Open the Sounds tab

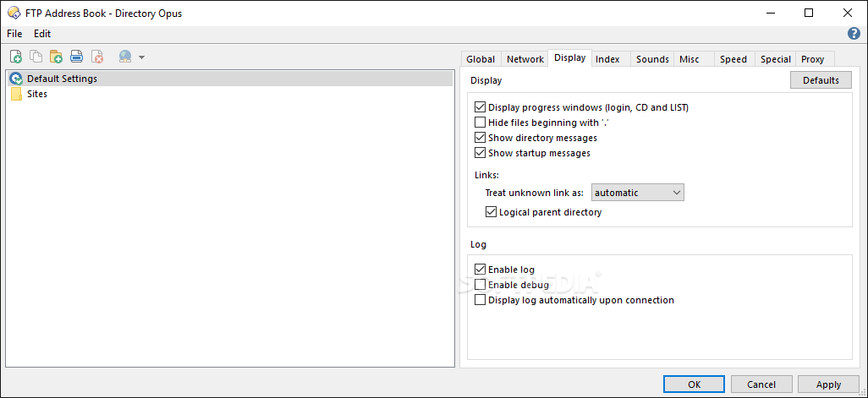652,59
